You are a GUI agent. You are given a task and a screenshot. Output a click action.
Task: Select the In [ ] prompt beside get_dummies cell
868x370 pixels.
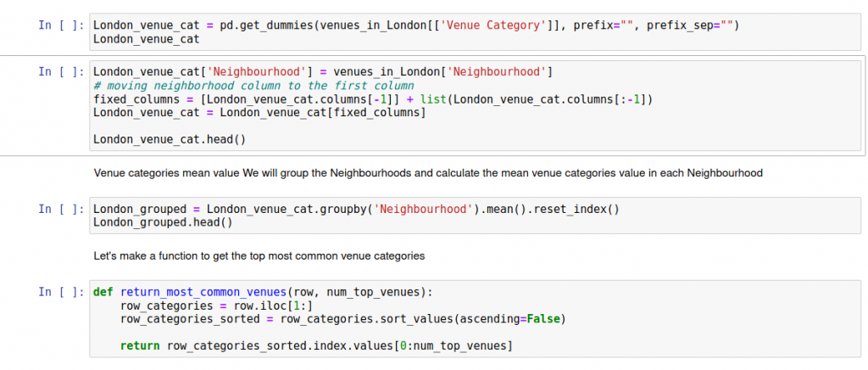pyautogui.click(x=61, y=25)
